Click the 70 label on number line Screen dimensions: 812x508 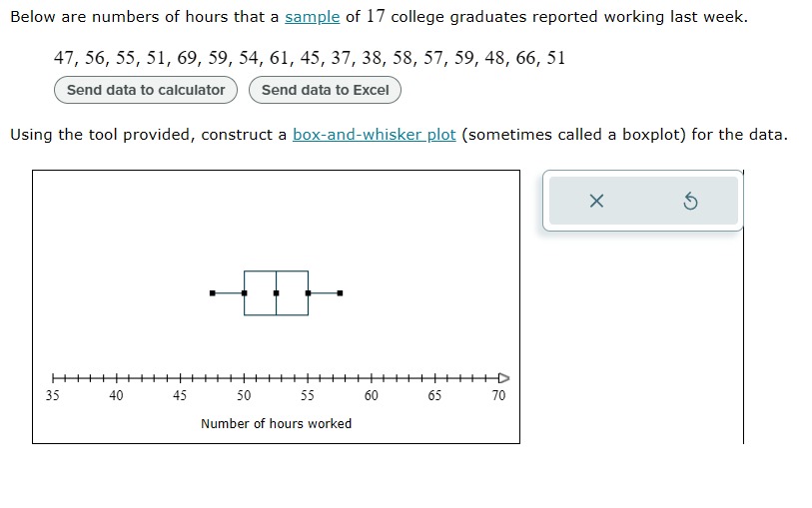click(x=498, y=396)
